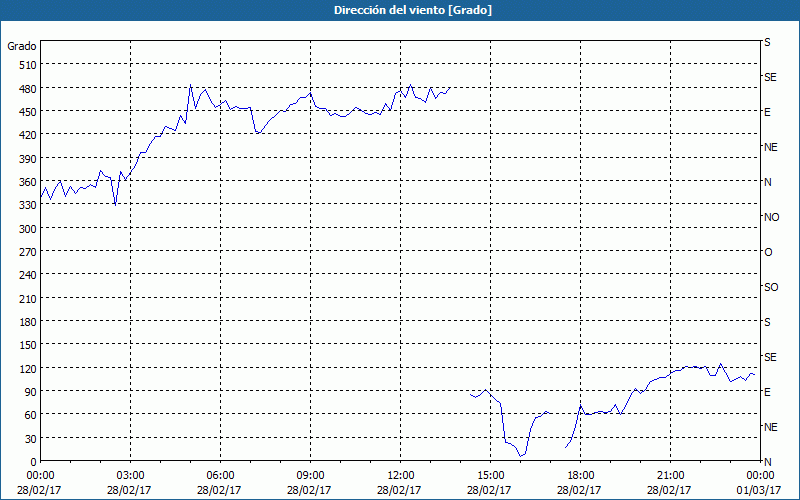Select the 06:00 time axis label

[220, 476]
